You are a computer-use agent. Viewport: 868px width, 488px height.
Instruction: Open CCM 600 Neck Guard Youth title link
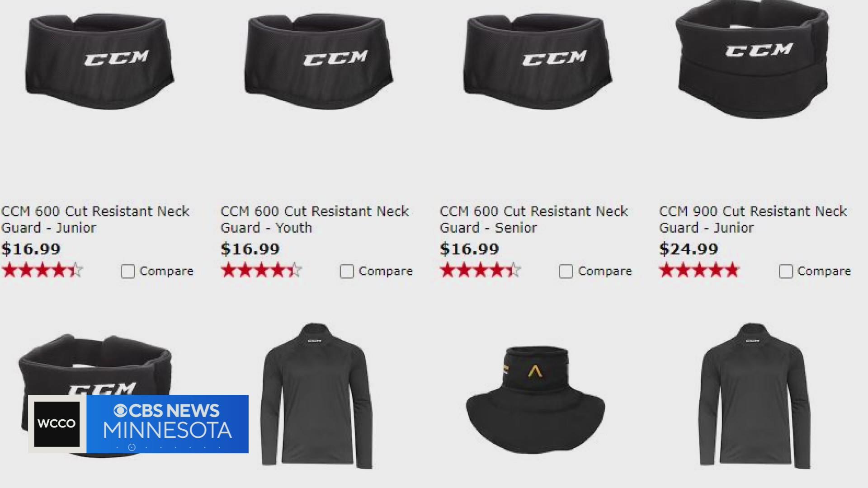[315, 219]
